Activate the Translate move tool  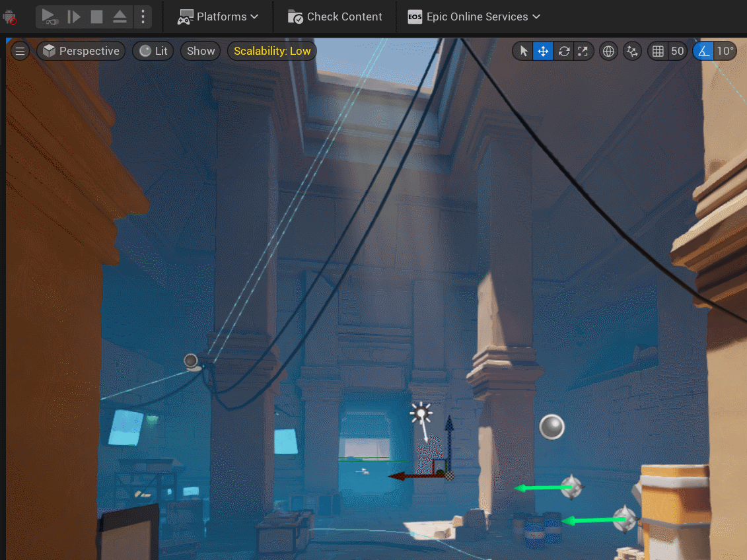[543, 52]
